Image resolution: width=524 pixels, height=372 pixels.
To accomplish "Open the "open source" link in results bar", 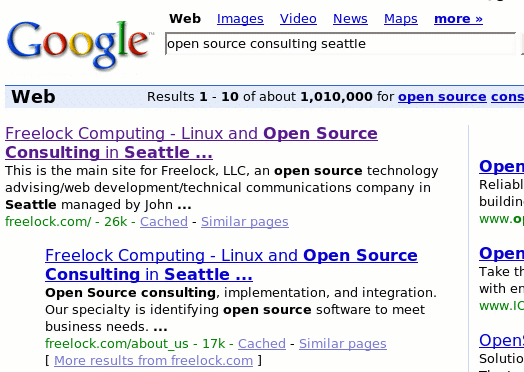I will [442, 97].
